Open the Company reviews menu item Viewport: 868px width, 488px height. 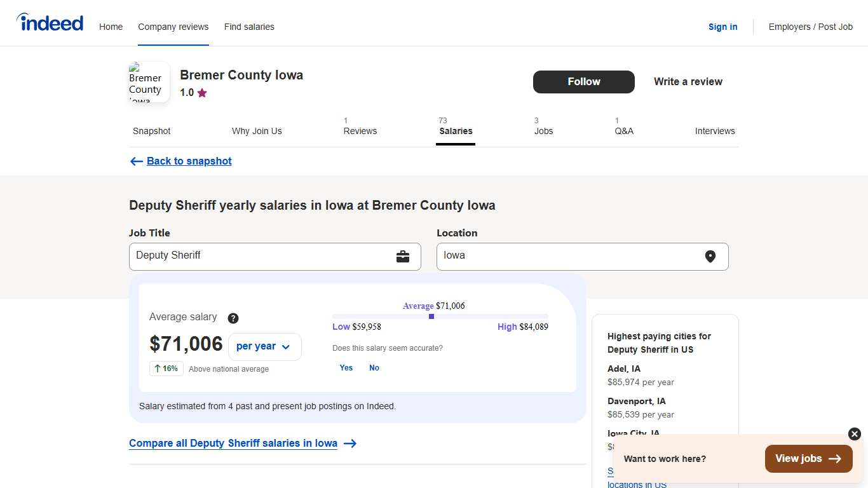[x=173, y=27]
